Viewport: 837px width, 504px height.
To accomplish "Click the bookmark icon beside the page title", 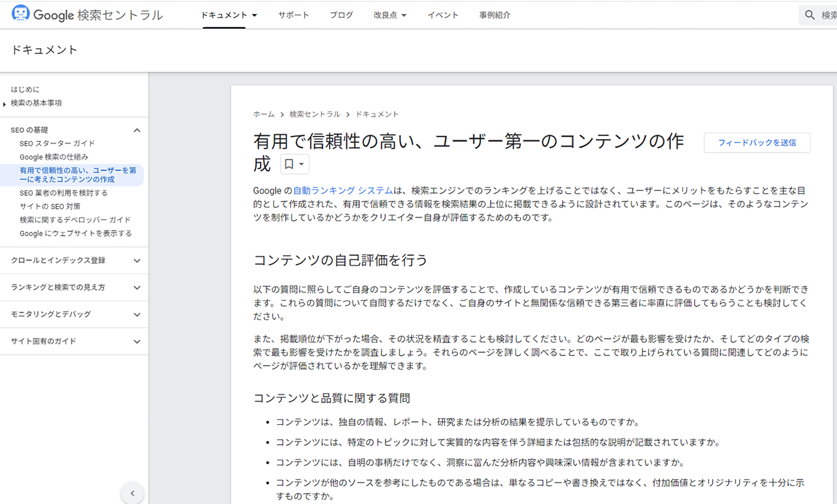I will 289,164.
